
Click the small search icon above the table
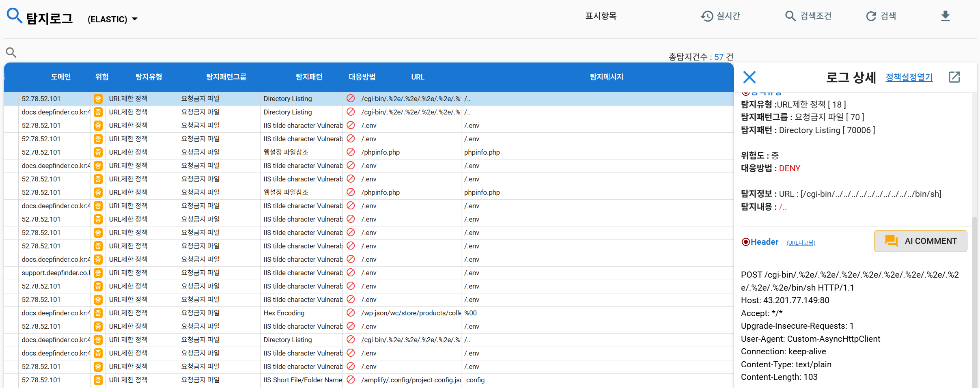(11, 52)
